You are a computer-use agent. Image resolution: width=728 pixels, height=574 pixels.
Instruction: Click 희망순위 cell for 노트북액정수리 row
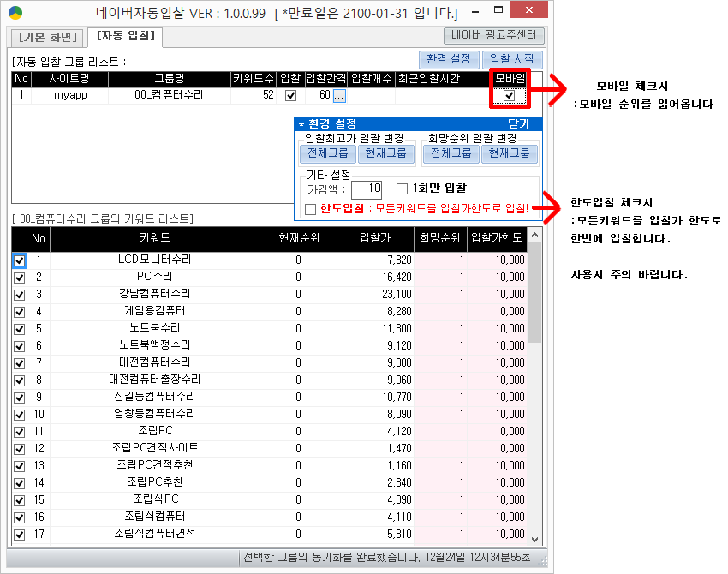pyautogui.click(x=440, y=346)
